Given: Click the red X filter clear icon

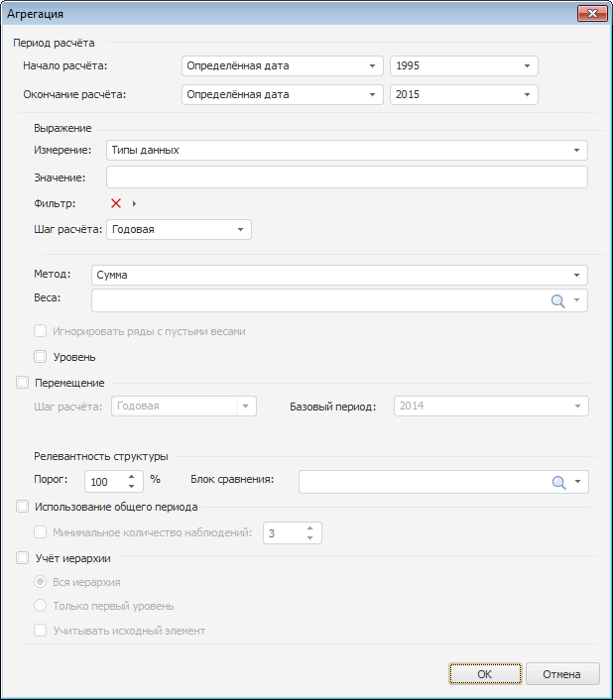Looking at the screenshot, I should pyautogui.click(x=116, y=203).
